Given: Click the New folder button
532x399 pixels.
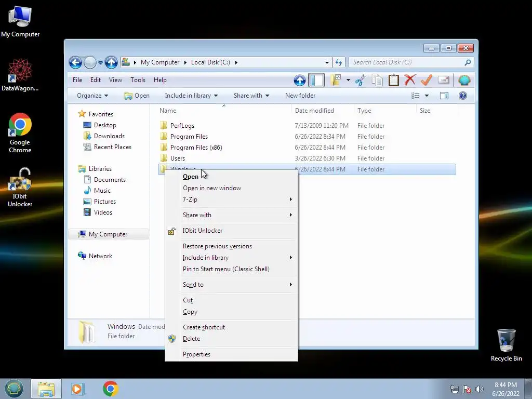Looking at the screenshot, I should [300, 96].
